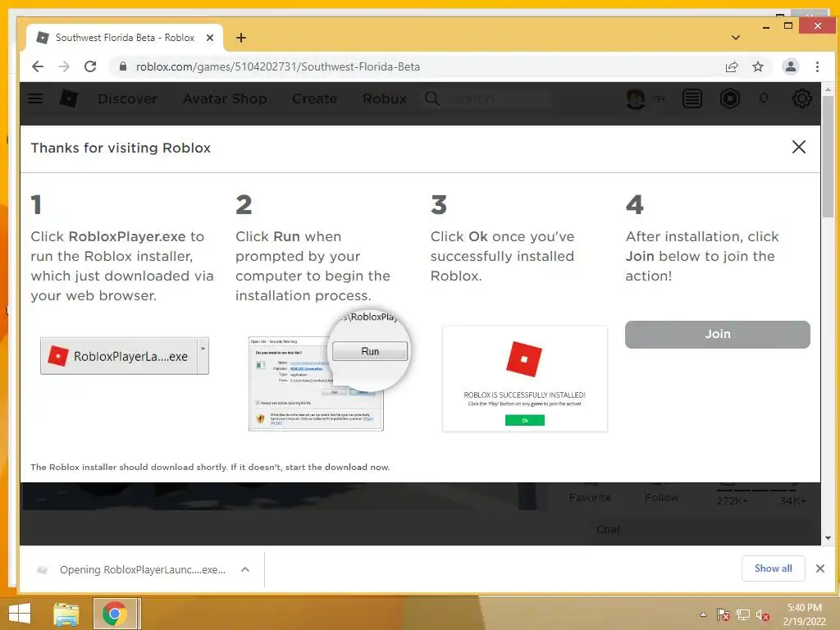Open File Explorer from the taskbar
This screenshot has width=840, height=630.
click(66, 614)
